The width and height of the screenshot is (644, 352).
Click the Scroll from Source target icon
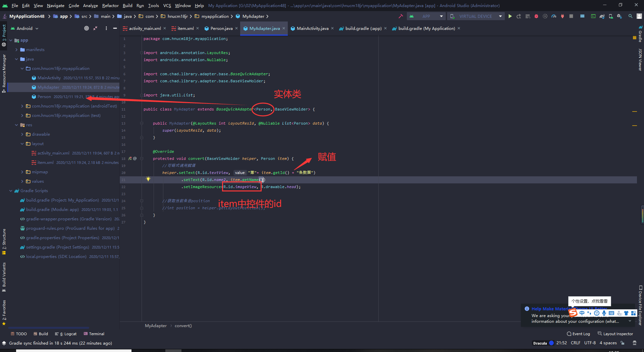point(87,28)
